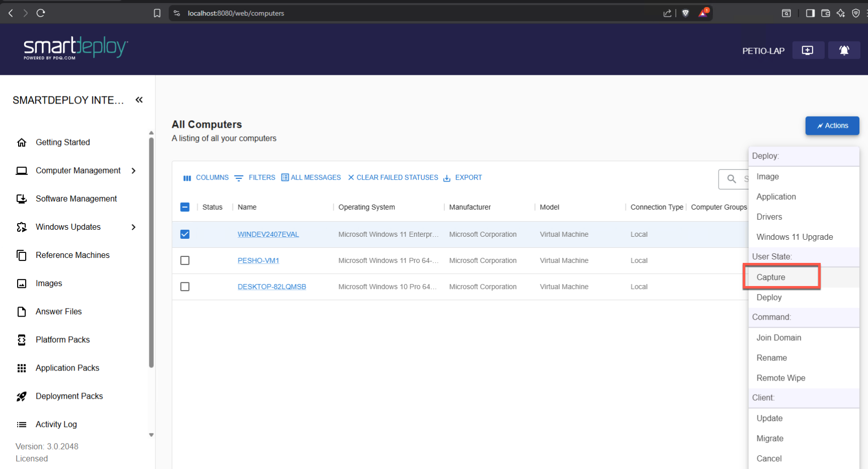Viewport: 868px width, 469px height.
Task: Collapse the sidebar with double-chevron icon
Action: 139,100
